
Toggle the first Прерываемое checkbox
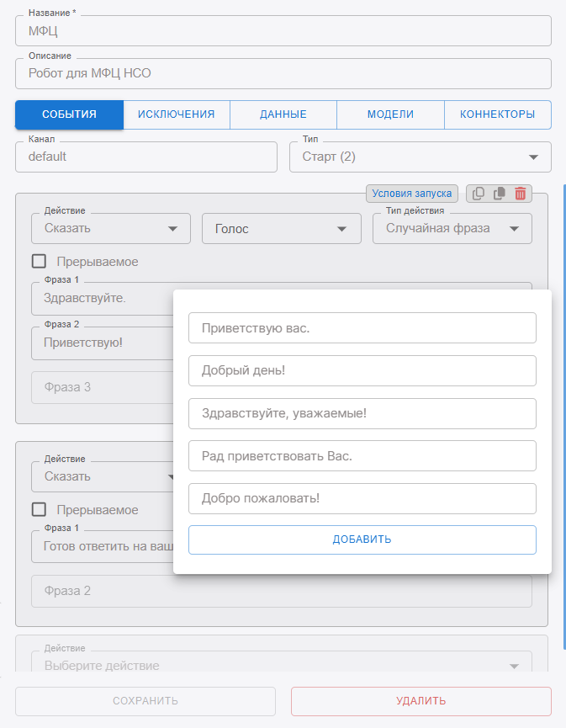click(39, 262)
